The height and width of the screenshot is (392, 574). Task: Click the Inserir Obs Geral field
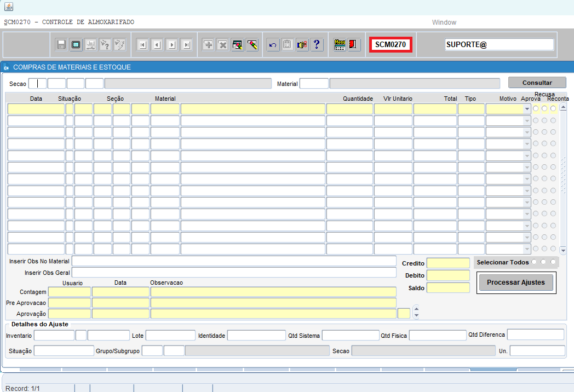234,272
